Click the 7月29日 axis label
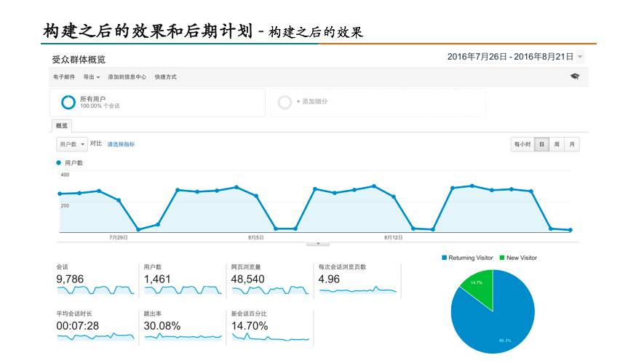The height and width of the screenshot is (361, 644). tap(119, 237)
